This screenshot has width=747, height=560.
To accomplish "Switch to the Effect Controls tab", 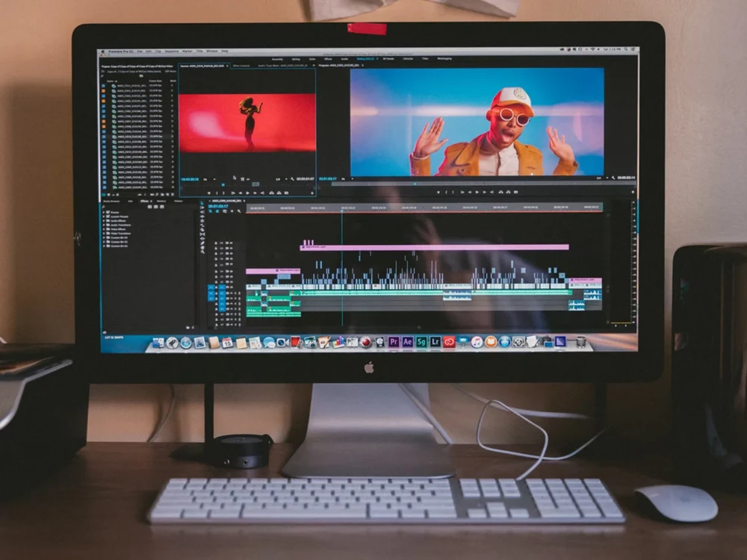I will click(241, 66).
